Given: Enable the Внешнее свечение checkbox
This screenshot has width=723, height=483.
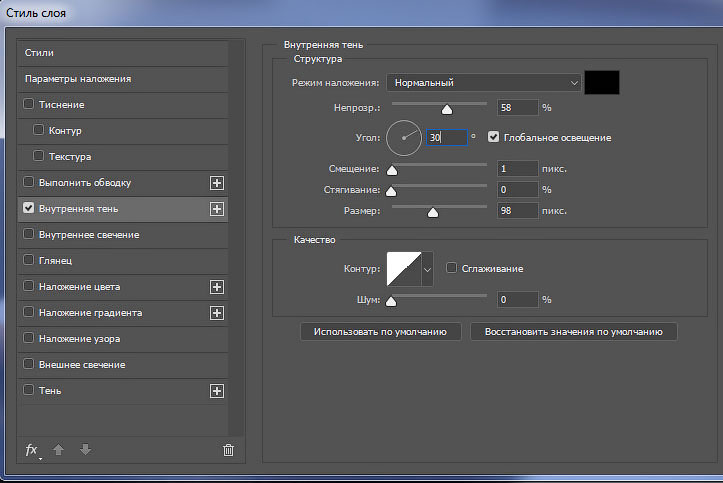Looking at the screenshot, I should tap(29, 364).
